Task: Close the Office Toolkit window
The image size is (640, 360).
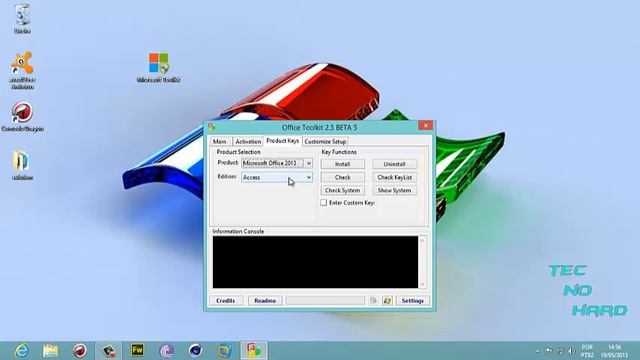Action: tap(425, 126)
